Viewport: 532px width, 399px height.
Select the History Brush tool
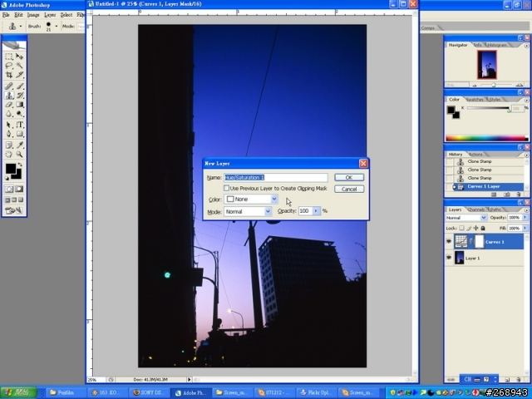click(x=19, y=96)
